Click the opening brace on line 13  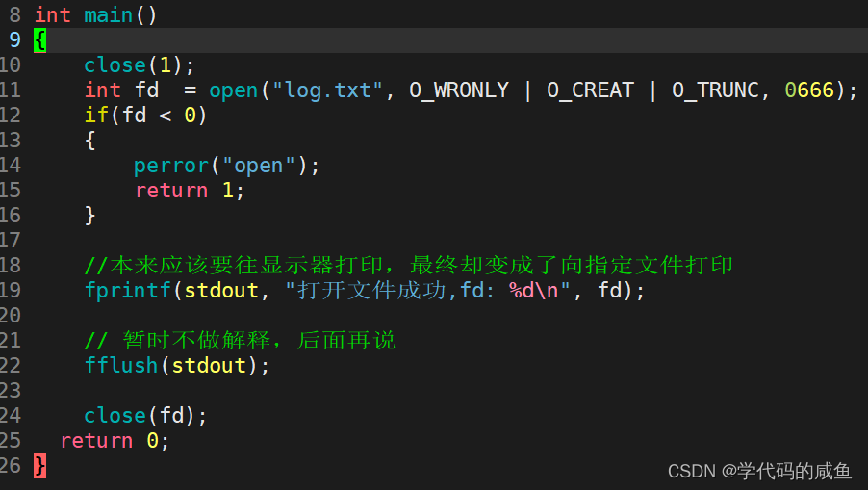pos(90,141)
